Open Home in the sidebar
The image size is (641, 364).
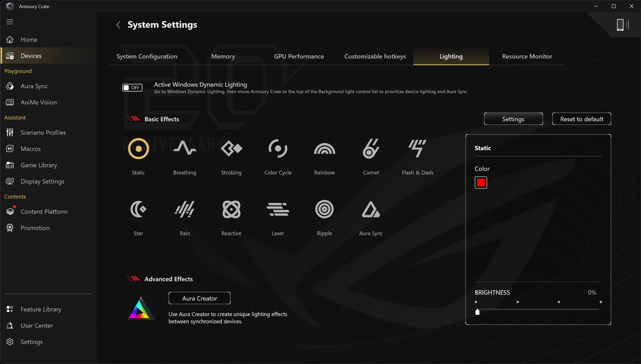tap(48, 39)
